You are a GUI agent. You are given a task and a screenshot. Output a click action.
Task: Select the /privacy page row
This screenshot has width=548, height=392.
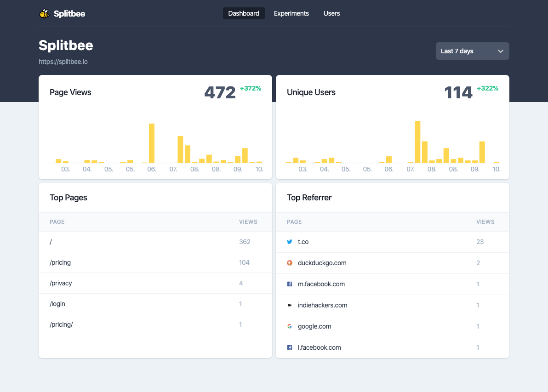(155, 283)
